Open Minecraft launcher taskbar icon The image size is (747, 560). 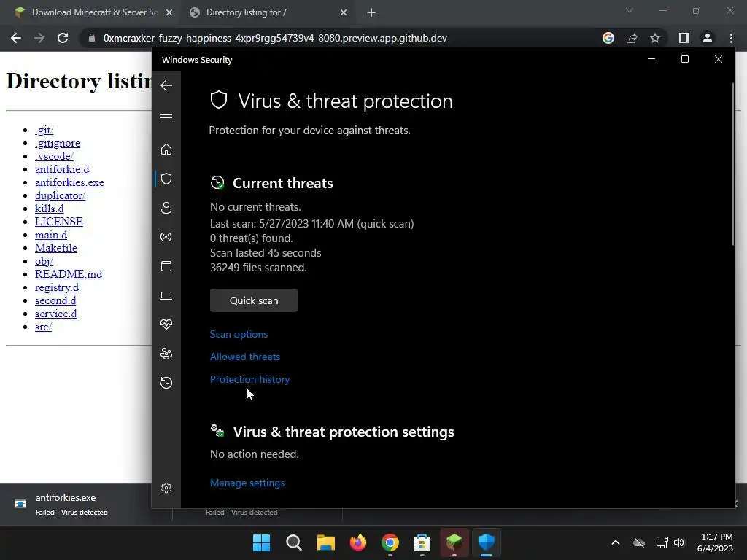454,542
